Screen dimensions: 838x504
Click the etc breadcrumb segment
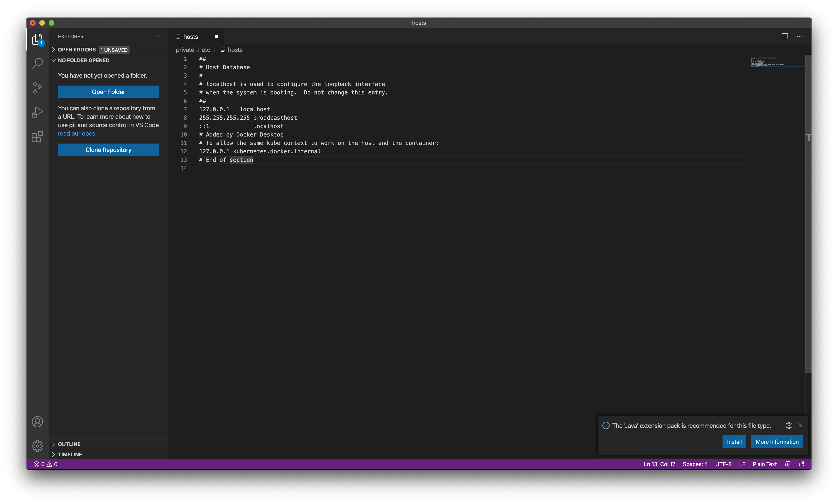point(206,50)
